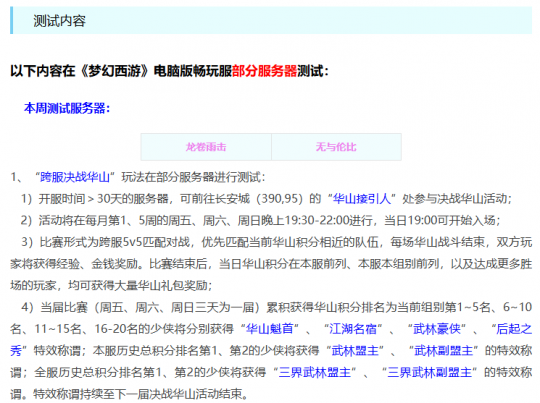Click the 《梦幻西游》 text in the bold headline

click(x=114, y=71)
